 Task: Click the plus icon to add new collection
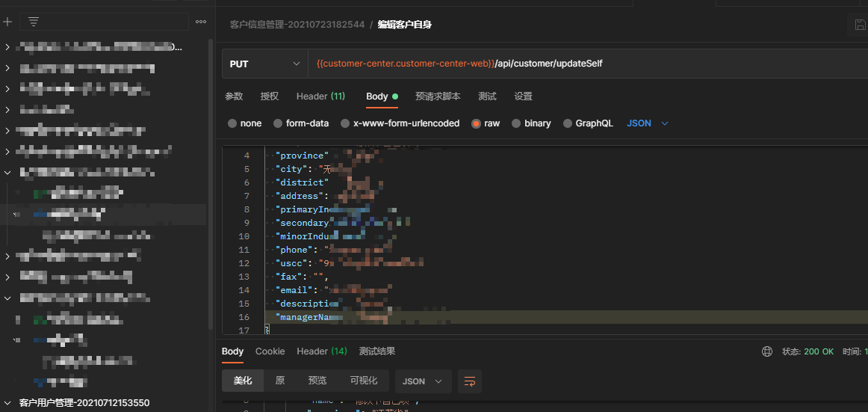[7, 22]
